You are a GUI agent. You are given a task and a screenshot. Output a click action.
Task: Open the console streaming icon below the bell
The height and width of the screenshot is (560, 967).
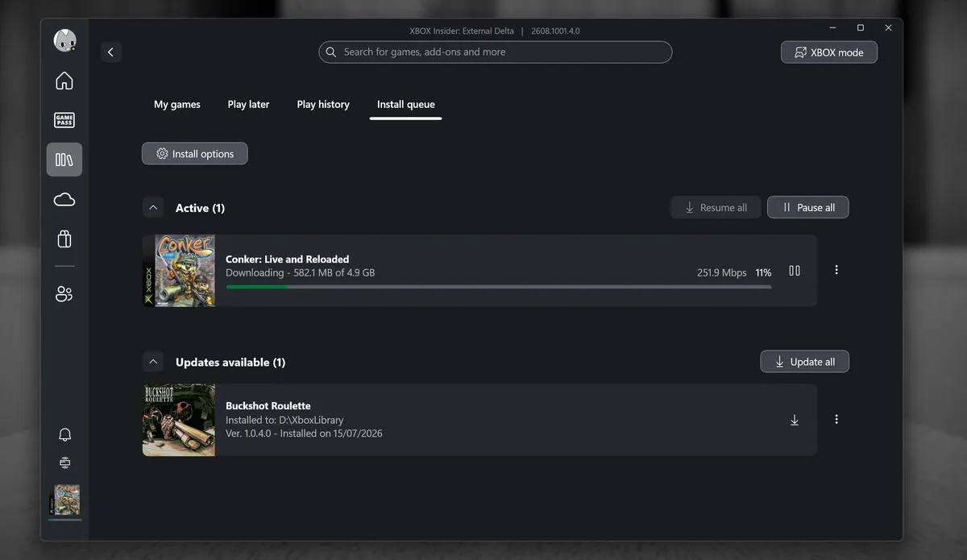pyautogui.click(x=65, y=463)
